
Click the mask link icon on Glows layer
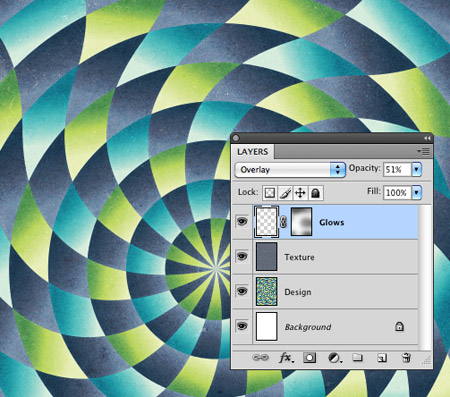(283, 222)
